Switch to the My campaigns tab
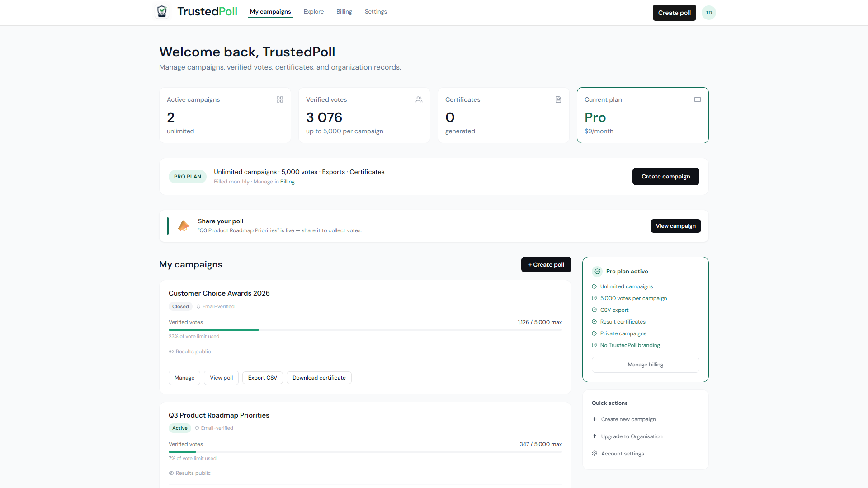The height and width of the screenshot is (488, 868). 270,12
